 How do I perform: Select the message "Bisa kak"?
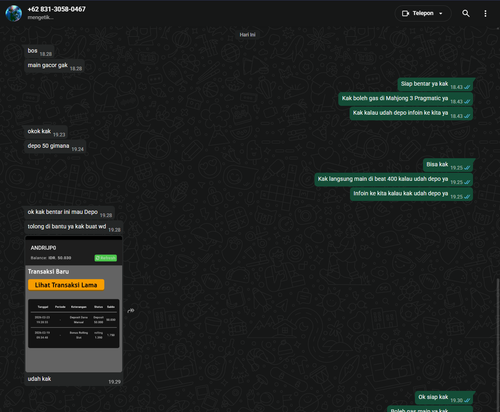[448, 165]
